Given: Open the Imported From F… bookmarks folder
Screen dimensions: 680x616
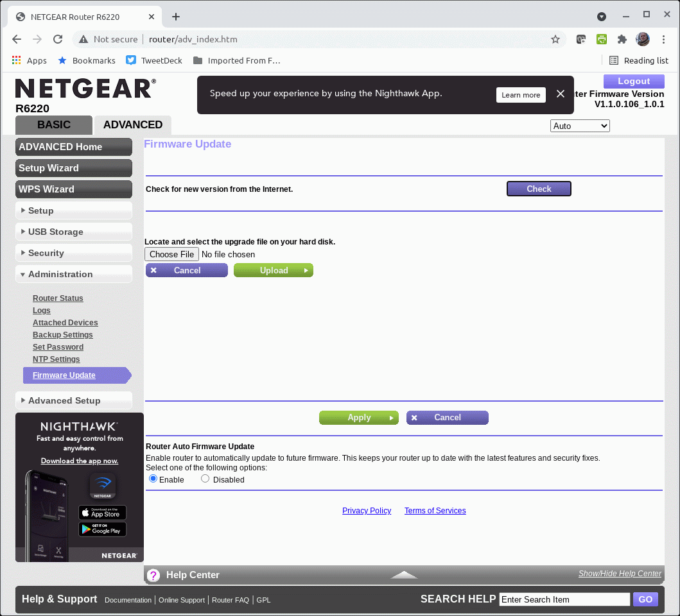Looking at the screenshot, I should tap(237, 61).
